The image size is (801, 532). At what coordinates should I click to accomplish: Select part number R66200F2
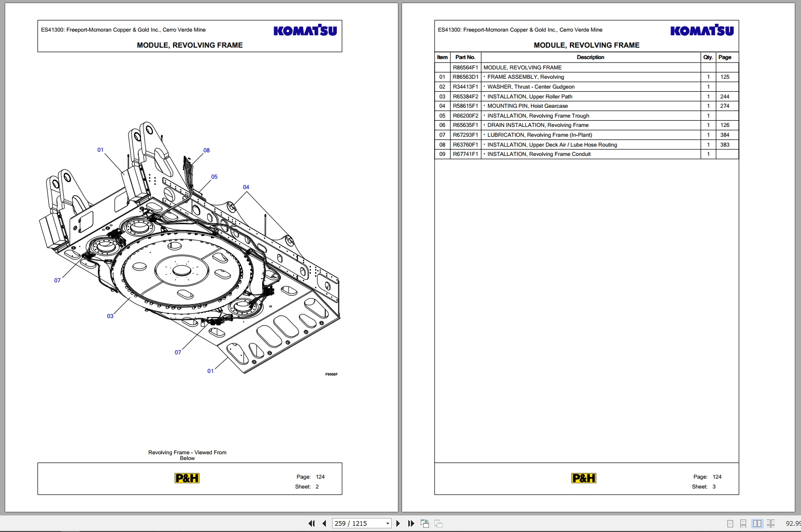(x=465, y=116)
